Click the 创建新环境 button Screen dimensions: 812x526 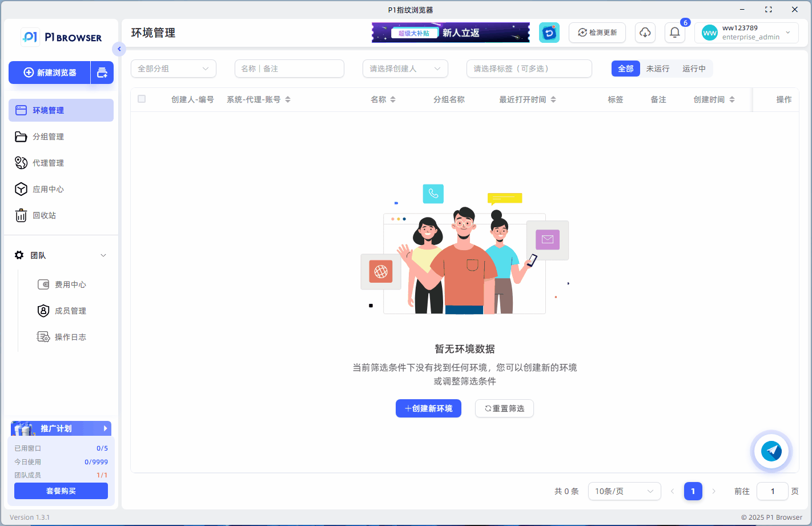click(428, 408)
